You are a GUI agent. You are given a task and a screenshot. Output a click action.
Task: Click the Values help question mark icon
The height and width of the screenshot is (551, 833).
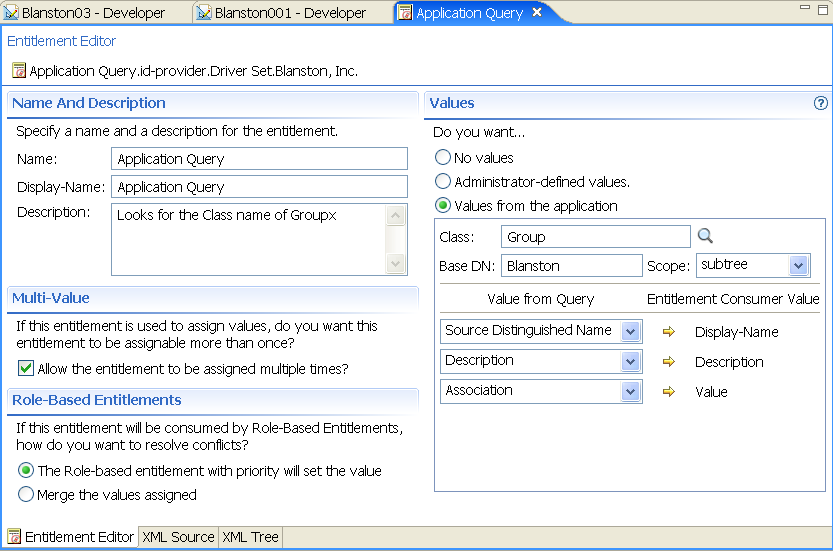[821, 103]
